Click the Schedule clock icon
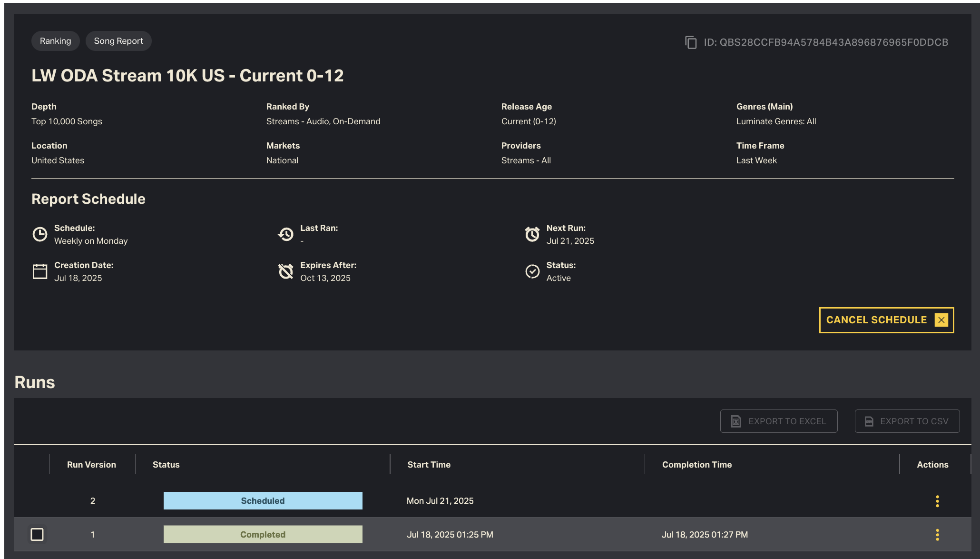The height and width of the screenshot is (559, 980). coord(40,234)
